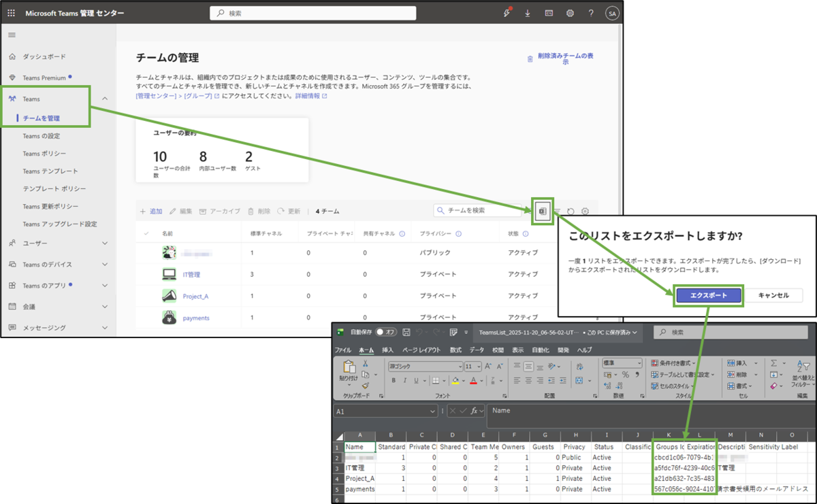Apply bold formatting in Excel
The width and height of the screenshot is (817, 504).
pos(394,380)
